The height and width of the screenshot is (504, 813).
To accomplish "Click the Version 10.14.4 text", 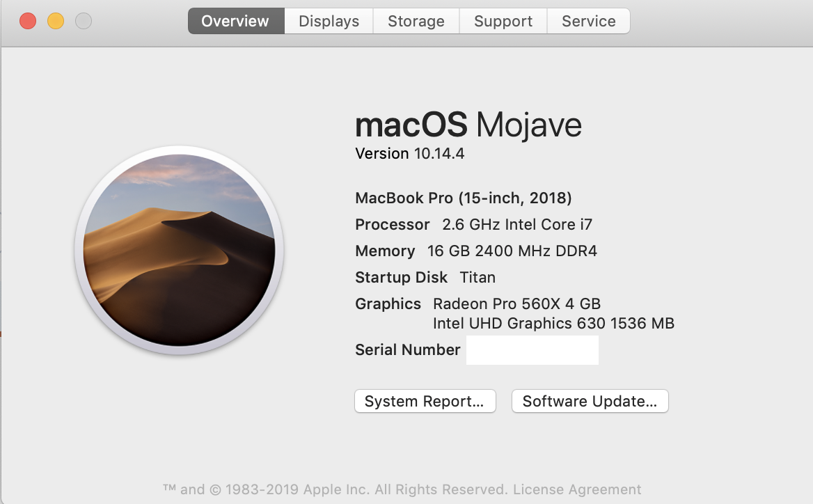I will coord(409,153).
